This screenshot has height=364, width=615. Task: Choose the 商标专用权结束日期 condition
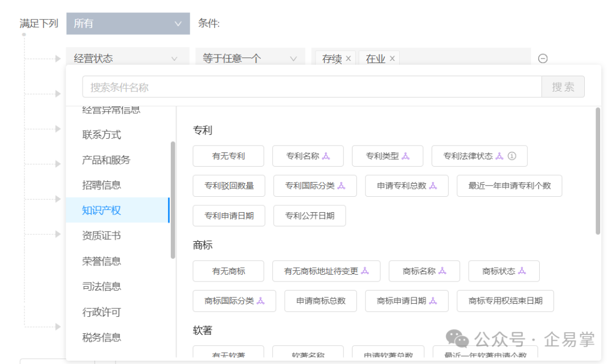tap(505, 301)
